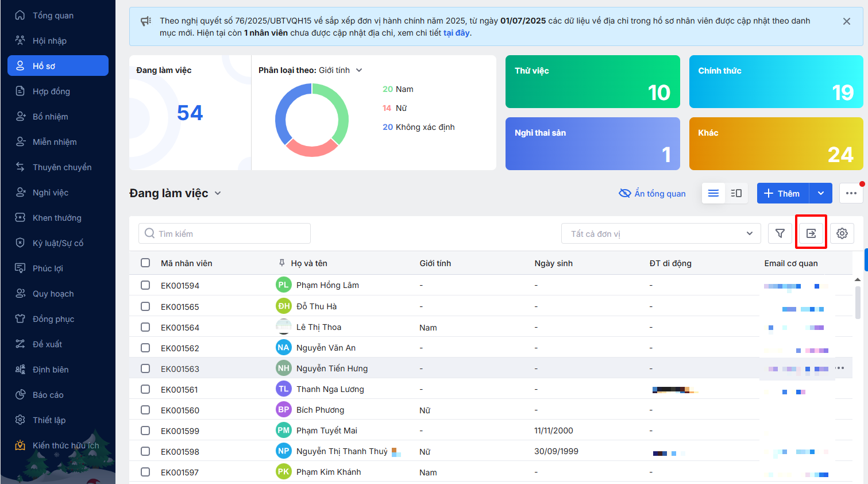Close the notification banner
This screenshot has height=484, width=868.
(x=846, y=21)
